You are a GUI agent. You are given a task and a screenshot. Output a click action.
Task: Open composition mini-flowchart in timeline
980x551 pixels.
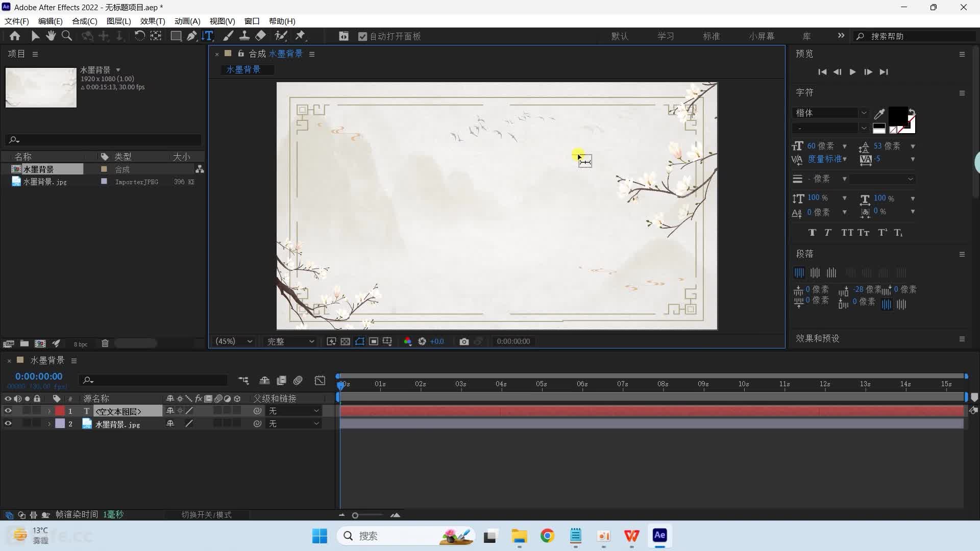pos(244,380)
